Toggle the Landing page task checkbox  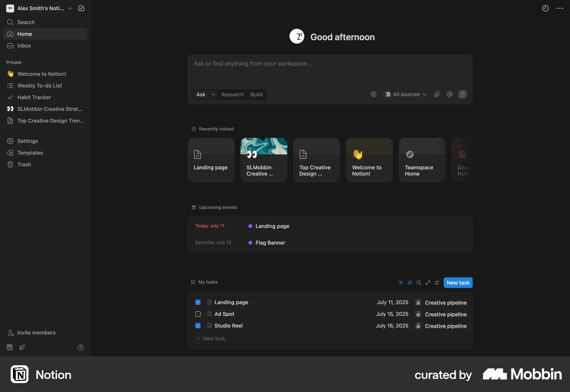click(x=198, y=302)
